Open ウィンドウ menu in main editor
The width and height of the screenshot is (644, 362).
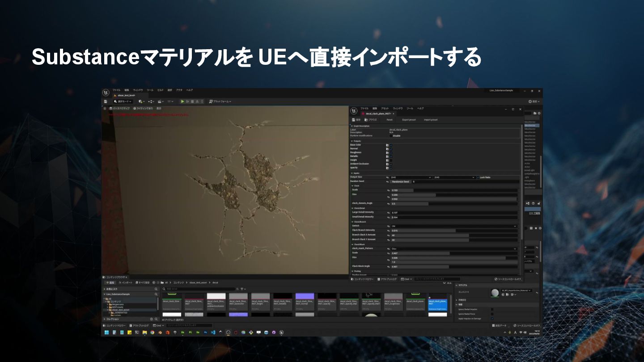coord(138,90)
